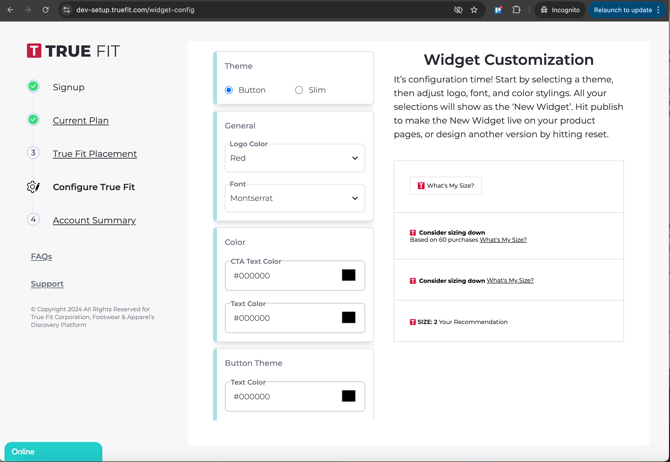Open the Logo Color dropdown

(x=295, y=158)
